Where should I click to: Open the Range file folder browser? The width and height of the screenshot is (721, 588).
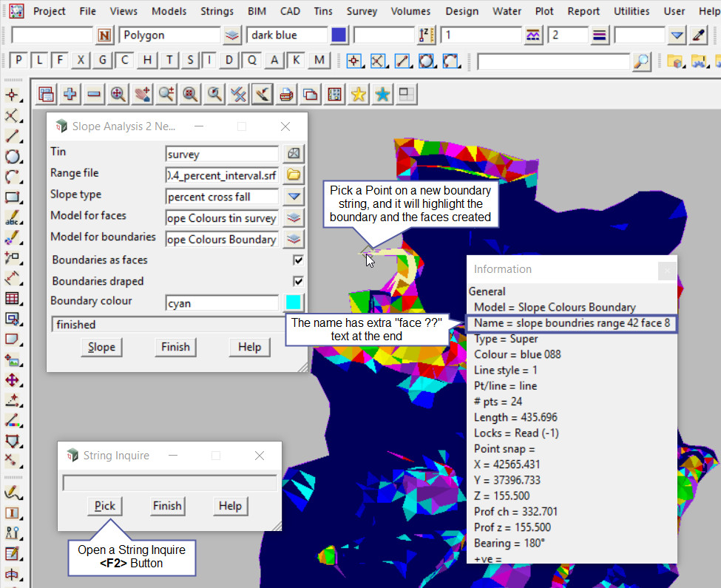click(x=294, y=175)
